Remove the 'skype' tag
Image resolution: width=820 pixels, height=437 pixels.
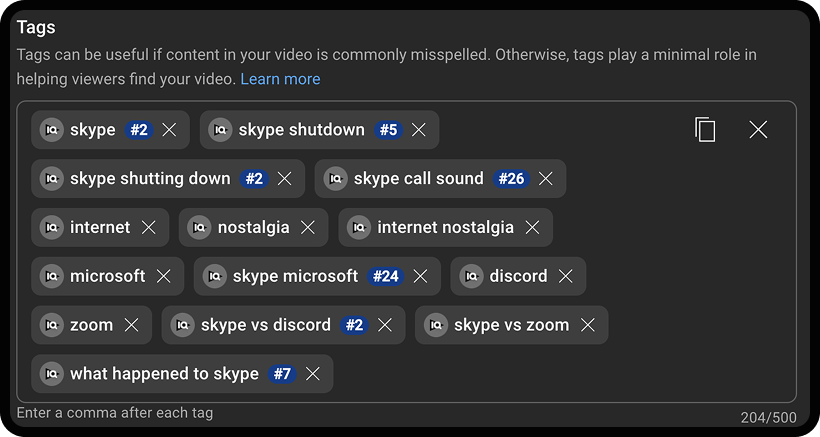click(169, 130)
